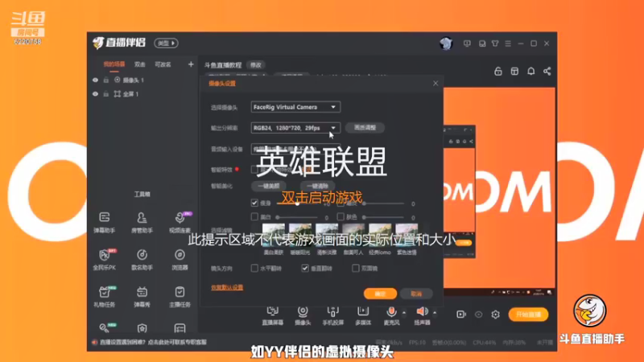This screenshot has width=644, height=362.
Task: Expand speaker options arrow
Action: pyautogui.click(x=435, y=313)
